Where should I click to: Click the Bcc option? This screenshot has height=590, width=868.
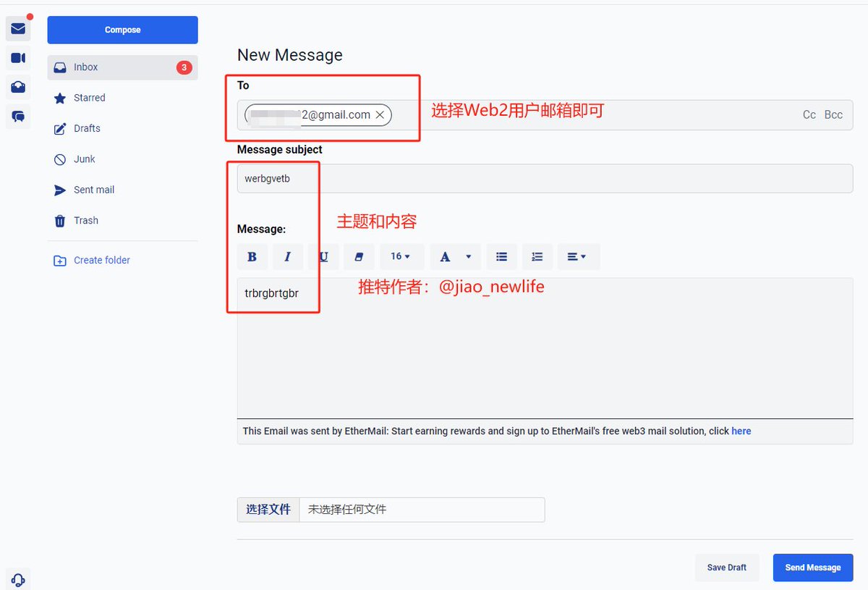pyautogui.click(x=833, y=115)
